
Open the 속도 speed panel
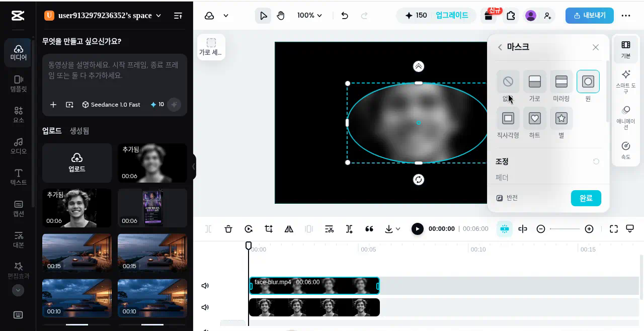pos(626,150)
